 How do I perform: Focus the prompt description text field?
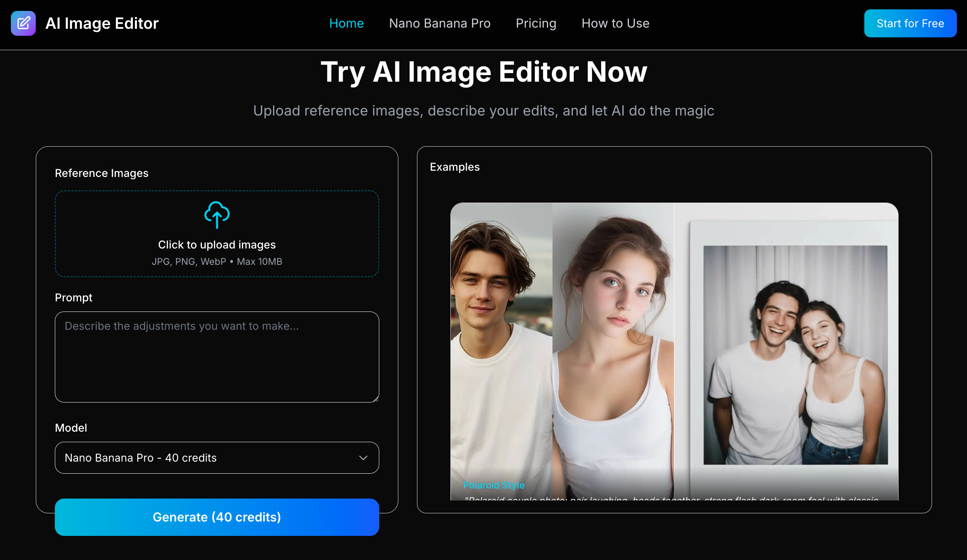click(217, 357)
